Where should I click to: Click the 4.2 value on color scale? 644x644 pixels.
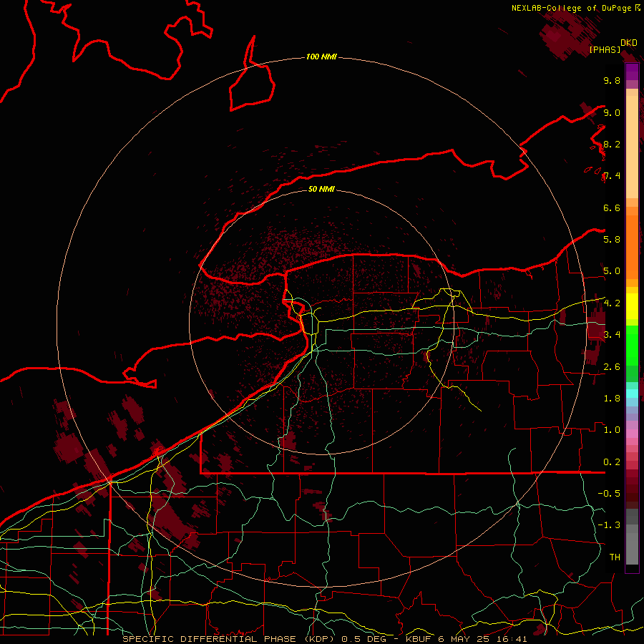[612, 303]
